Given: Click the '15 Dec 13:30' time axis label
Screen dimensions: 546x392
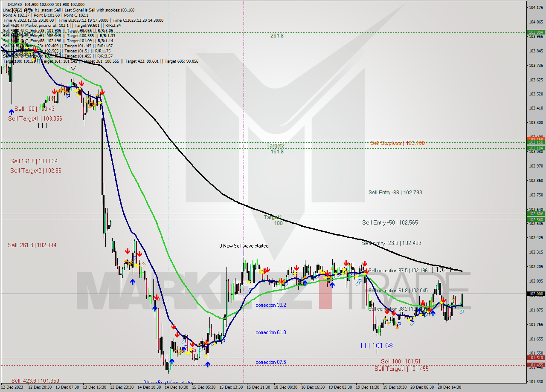Looking at the screenshot, I should 232,387.
